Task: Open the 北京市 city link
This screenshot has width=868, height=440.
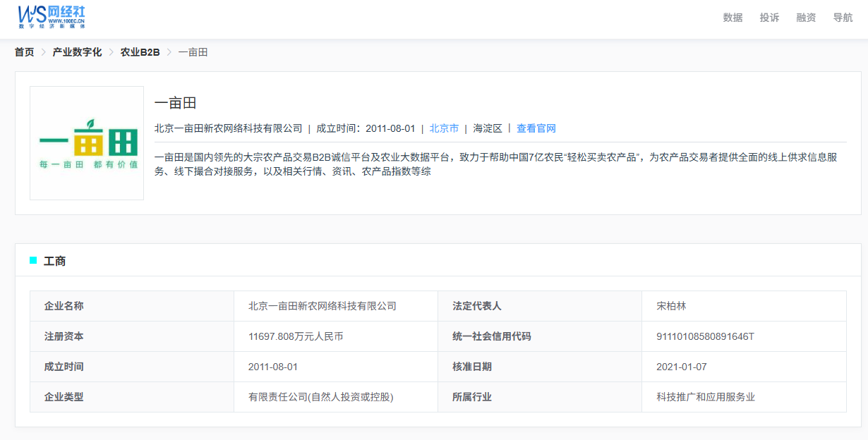Action: pos(444,128)
